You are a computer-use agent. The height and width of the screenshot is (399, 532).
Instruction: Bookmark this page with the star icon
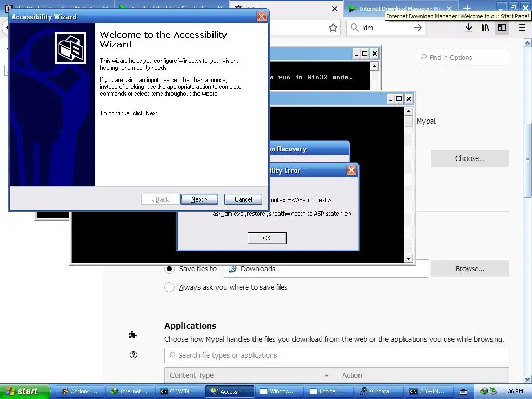click(x=333, y=28)
